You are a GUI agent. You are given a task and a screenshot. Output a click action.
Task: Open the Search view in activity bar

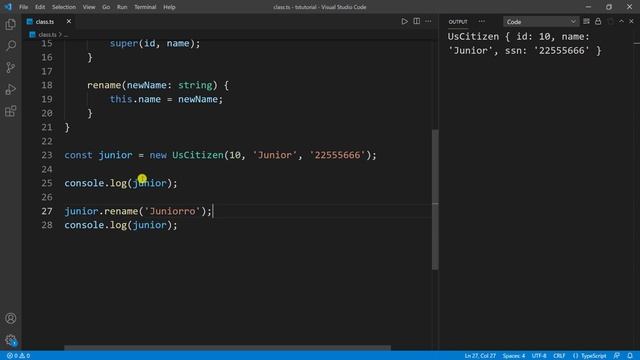11,45
